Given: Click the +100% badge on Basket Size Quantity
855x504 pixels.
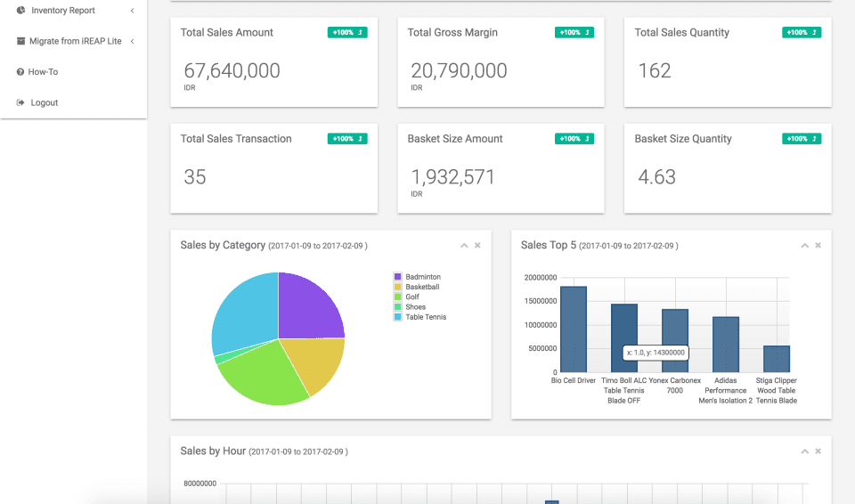Looking at the screenshot, I should tap(802, 139).
